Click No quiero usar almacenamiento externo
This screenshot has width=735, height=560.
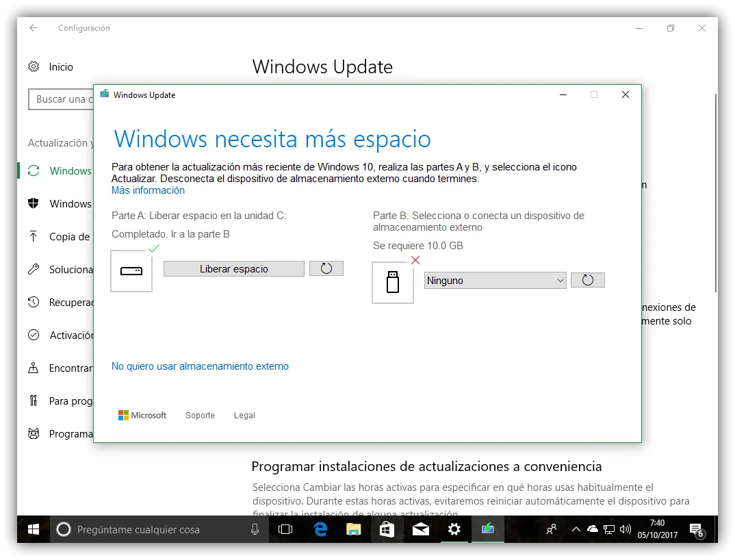tap(200, 366)
